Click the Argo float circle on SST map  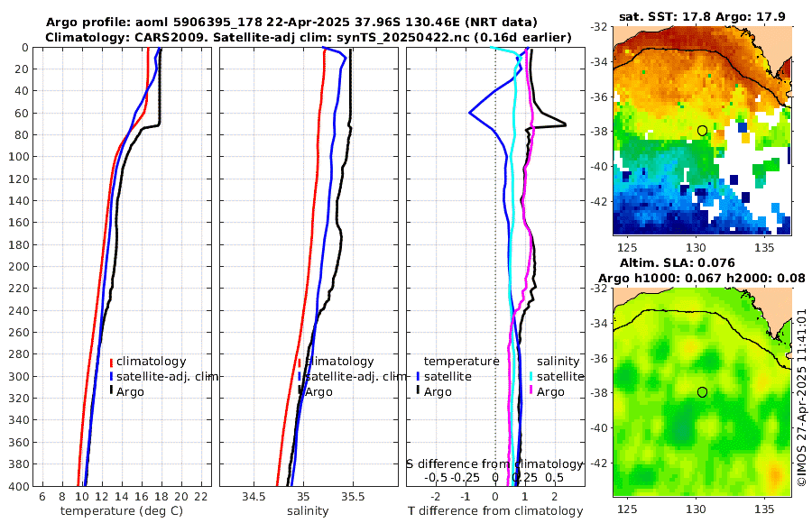702,131
